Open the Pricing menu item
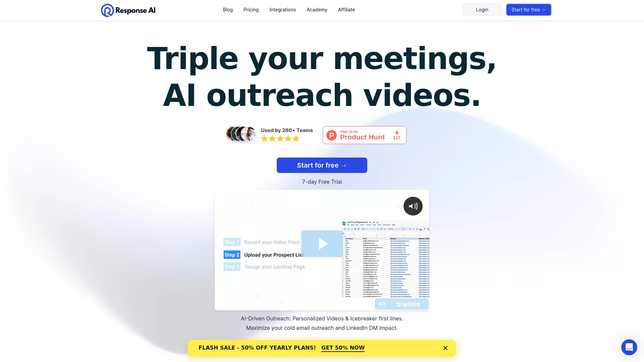This screenshot has height=362, width=644. click(251, 9)
